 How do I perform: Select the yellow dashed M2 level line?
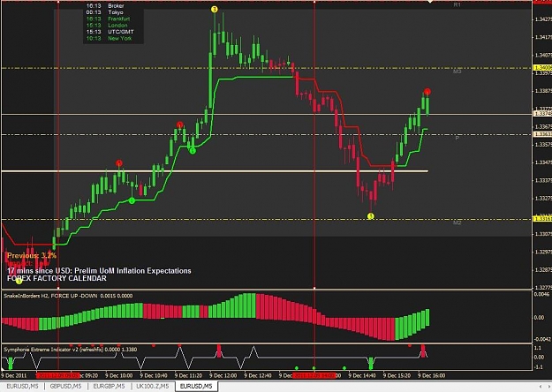(x=266, y=219)
